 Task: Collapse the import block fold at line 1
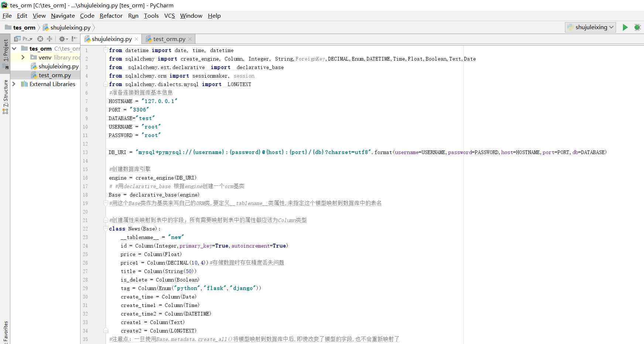tap(106, 50)
